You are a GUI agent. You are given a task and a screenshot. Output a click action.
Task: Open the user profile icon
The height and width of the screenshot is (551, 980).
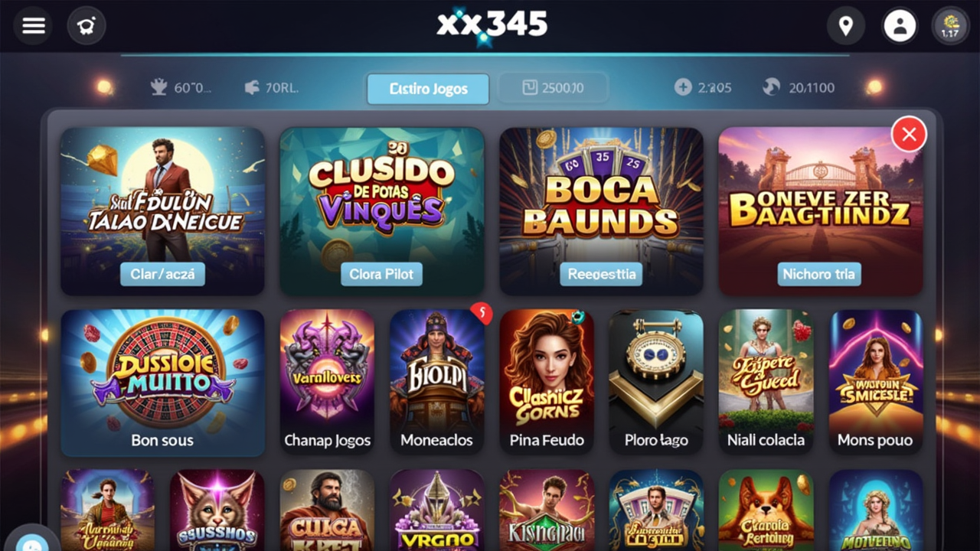900,26
